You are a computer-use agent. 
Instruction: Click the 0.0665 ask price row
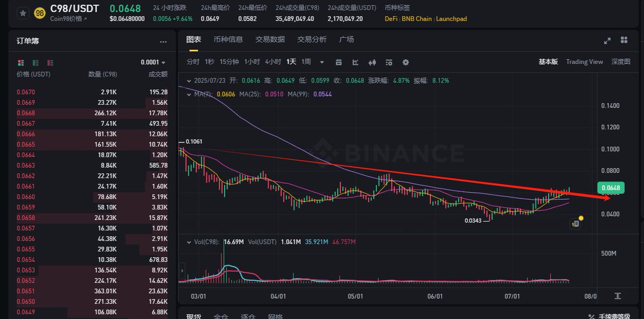pyautogui.click(x=92, y=144)
